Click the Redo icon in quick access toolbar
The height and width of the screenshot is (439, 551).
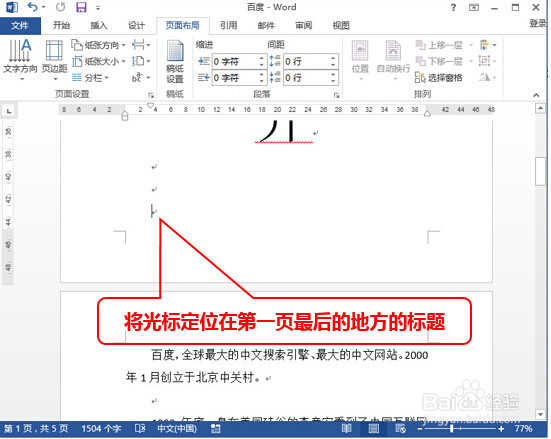[60, 7]
